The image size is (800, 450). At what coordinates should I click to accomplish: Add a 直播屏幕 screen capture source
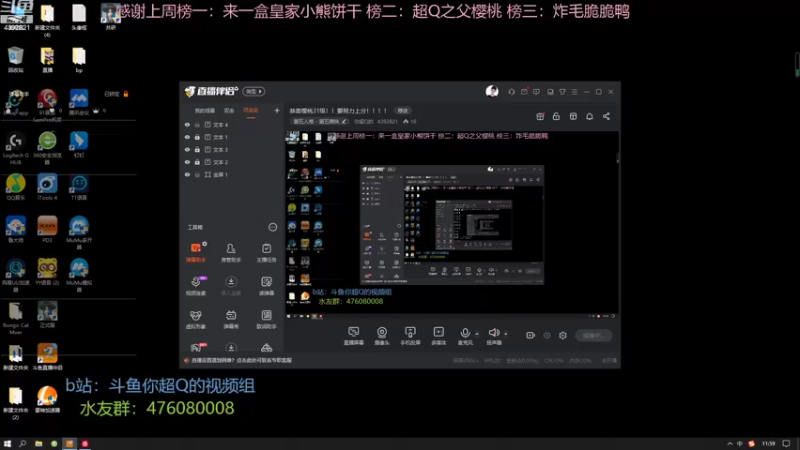coord(354,336)
